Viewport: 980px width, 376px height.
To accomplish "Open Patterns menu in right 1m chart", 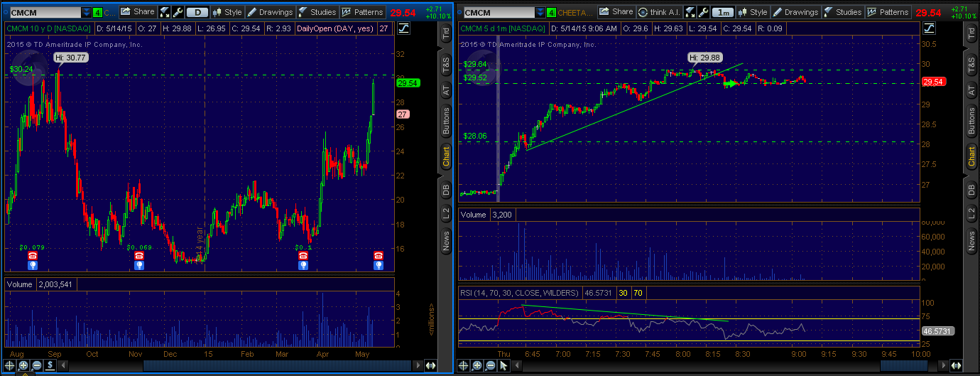I will coord(888,12).
